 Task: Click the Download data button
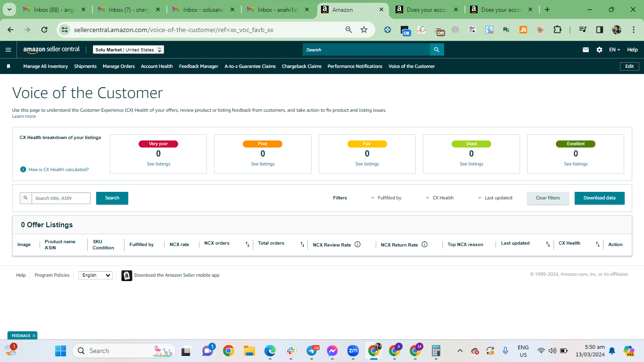click(600, 198)
